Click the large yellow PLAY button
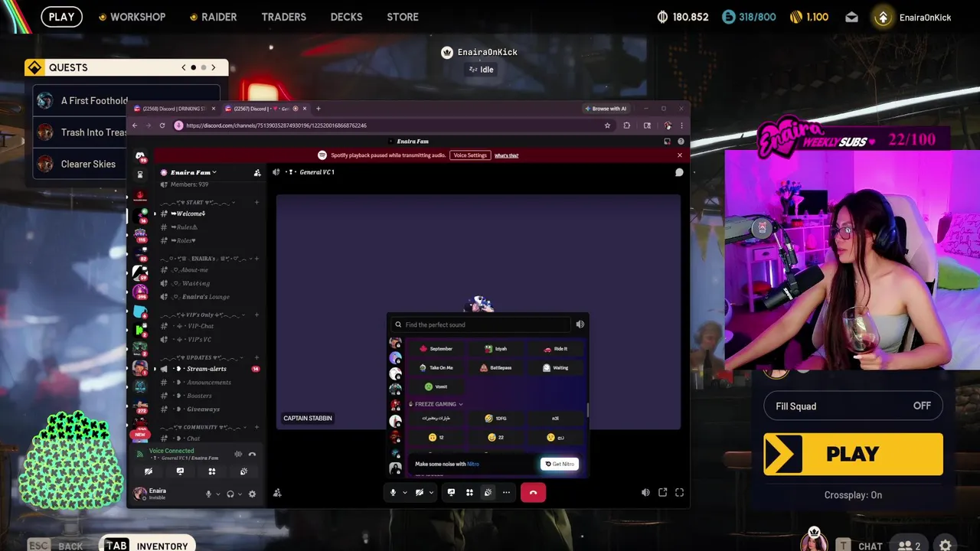Image resolution: width=980 pixels, height=551 pixels. coord(853,454)
